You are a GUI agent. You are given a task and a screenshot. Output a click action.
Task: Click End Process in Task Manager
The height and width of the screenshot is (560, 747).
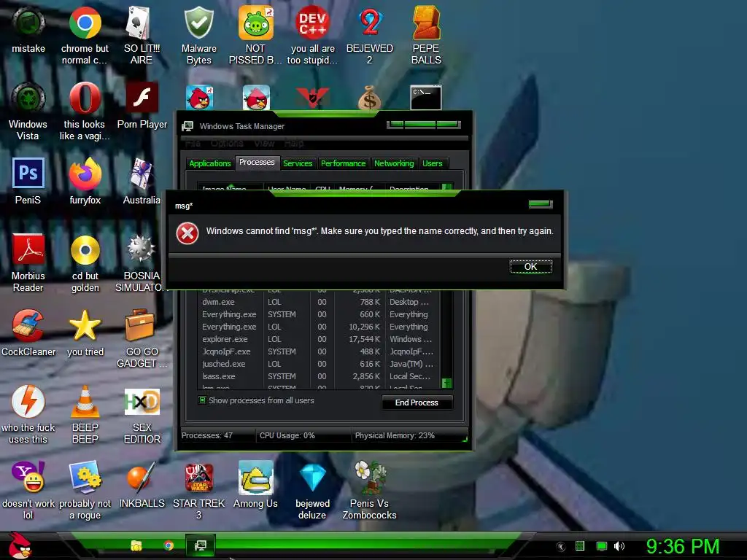click(417, 402)
